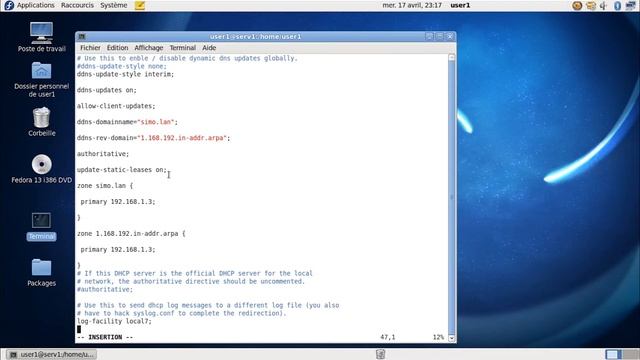Open Dossier personnel de user1 folder
This screenshot has height=360, width=640.
42,80
